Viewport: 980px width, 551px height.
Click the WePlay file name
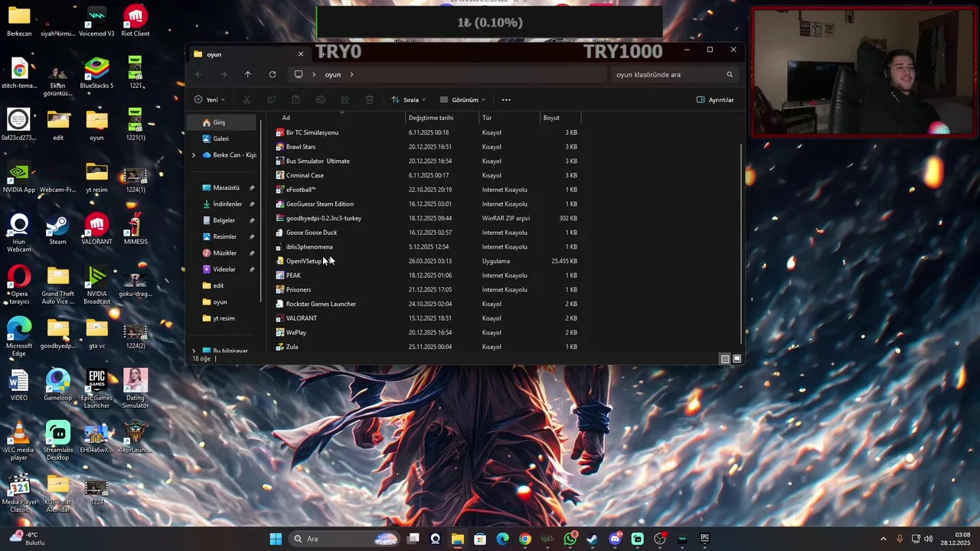(x=296, y=333)
